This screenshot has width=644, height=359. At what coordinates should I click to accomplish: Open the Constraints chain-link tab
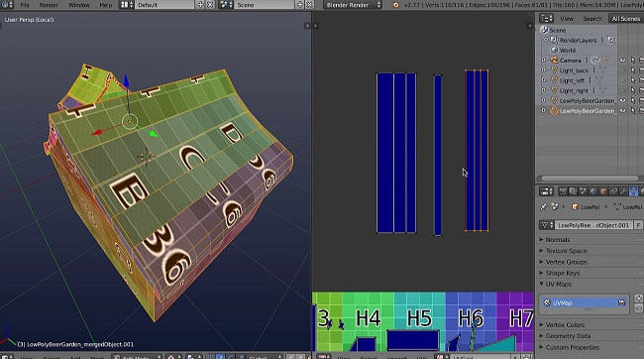613,191
